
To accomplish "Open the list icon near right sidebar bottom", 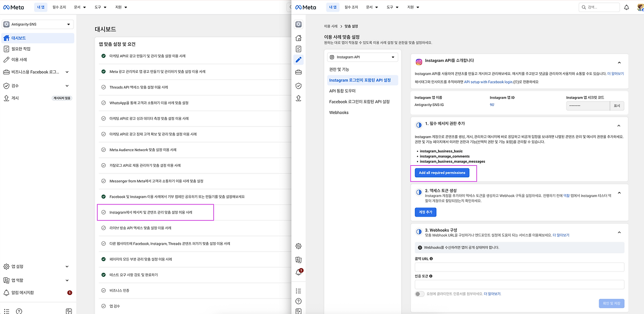I will point(298,291).
